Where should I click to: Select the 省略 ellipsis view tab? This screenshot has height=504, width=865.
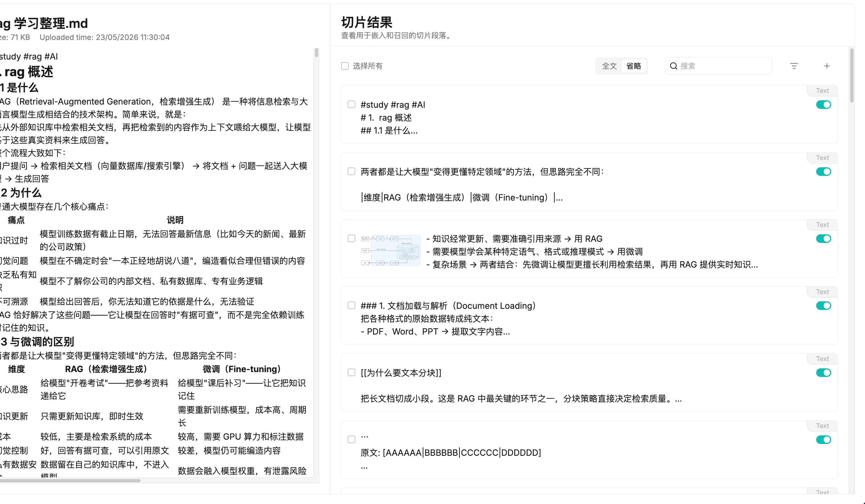(634, 66)
